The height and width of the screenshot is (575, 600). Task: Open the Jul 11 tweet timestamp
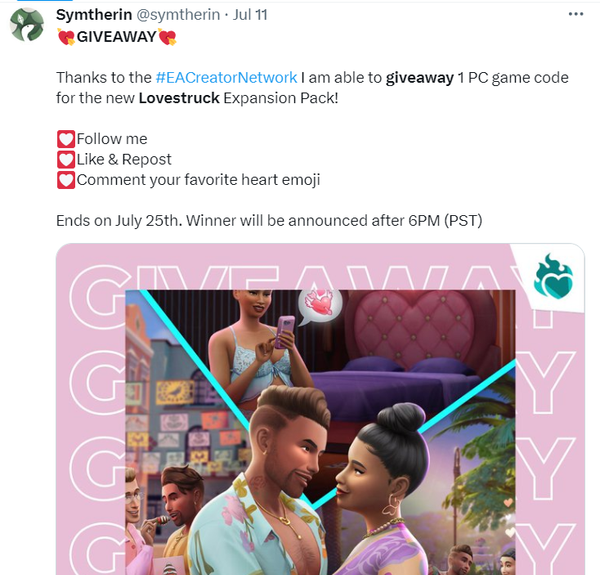click(250, 15)
